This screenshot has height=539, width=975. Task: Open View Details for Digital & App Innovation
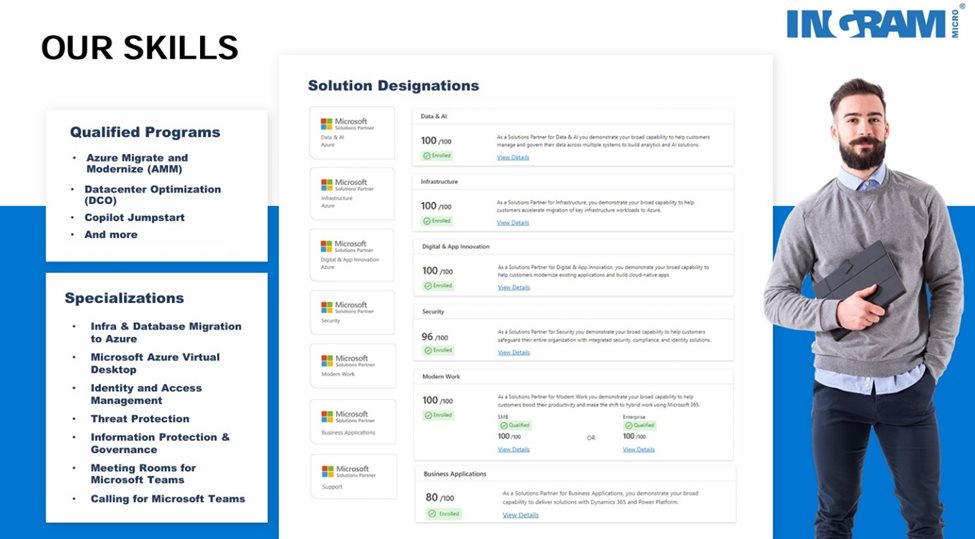pyautogui.click(x=514, y=287)
